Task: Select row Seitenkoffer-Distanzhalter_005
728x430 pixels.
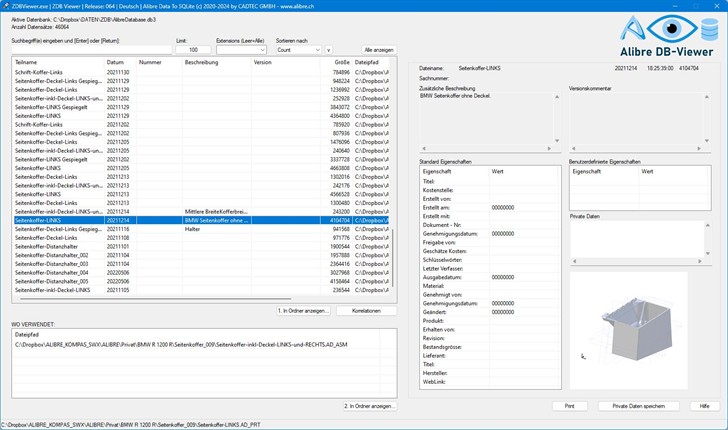Action: (201, 281)
